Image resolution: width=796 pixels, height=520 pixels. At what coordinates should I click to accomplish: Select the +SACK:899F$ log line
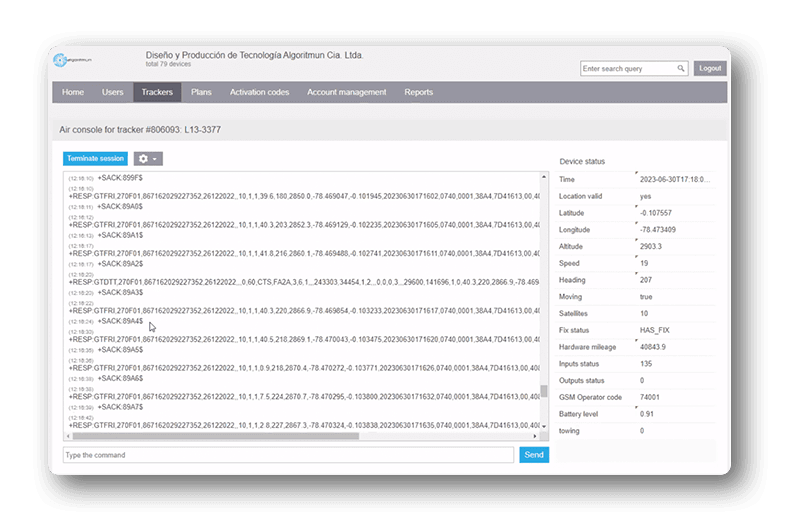pos(120,178)
